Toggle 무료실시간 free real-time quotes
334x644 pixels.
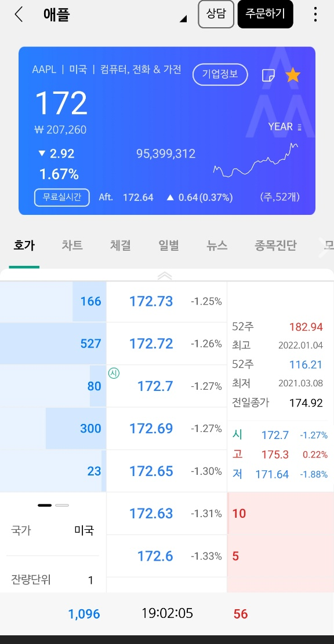[61, 197]
